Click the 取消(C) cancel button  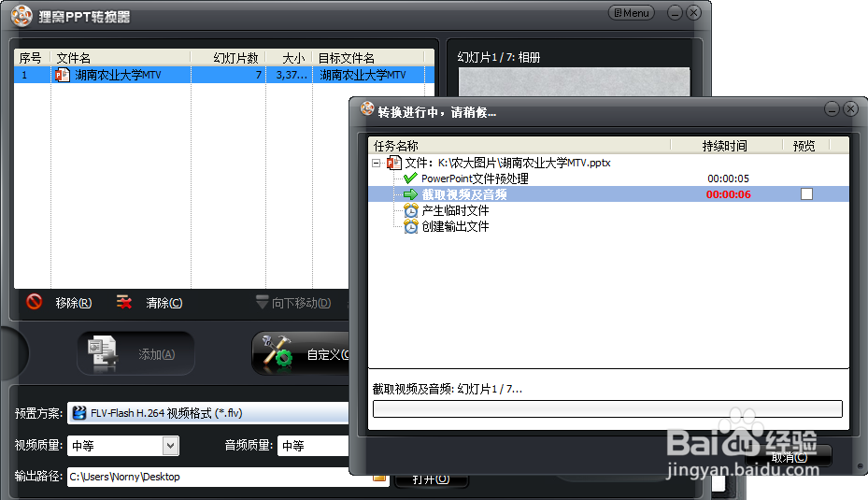[789, 457]
